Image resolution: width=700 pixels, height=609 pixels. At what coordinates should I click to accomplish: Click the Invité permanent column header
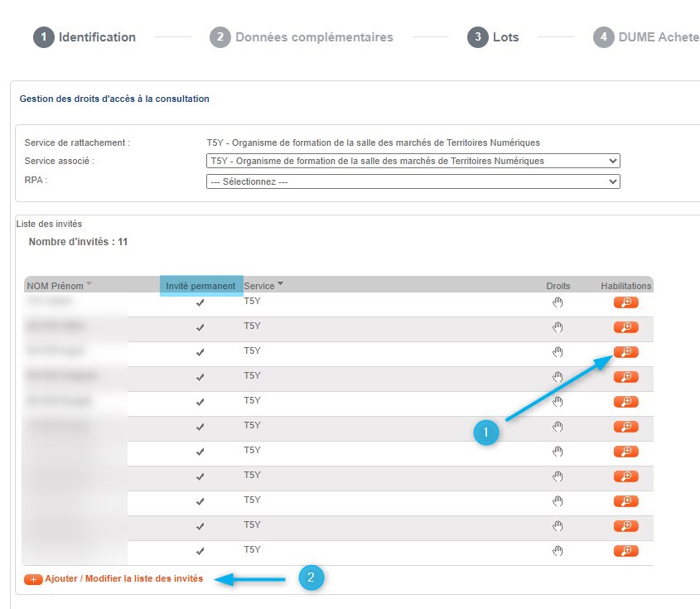[x=200, y=286]
